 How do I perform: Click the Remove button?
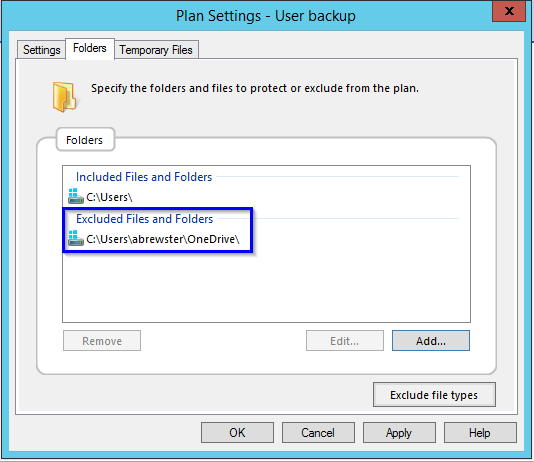102,340
